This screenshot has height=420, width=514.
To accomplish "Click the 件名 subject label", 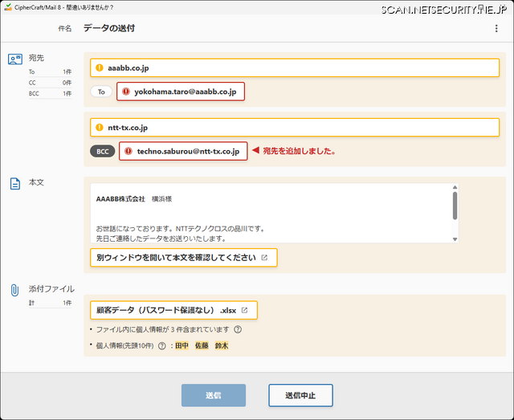I will (x=64, y=29).
